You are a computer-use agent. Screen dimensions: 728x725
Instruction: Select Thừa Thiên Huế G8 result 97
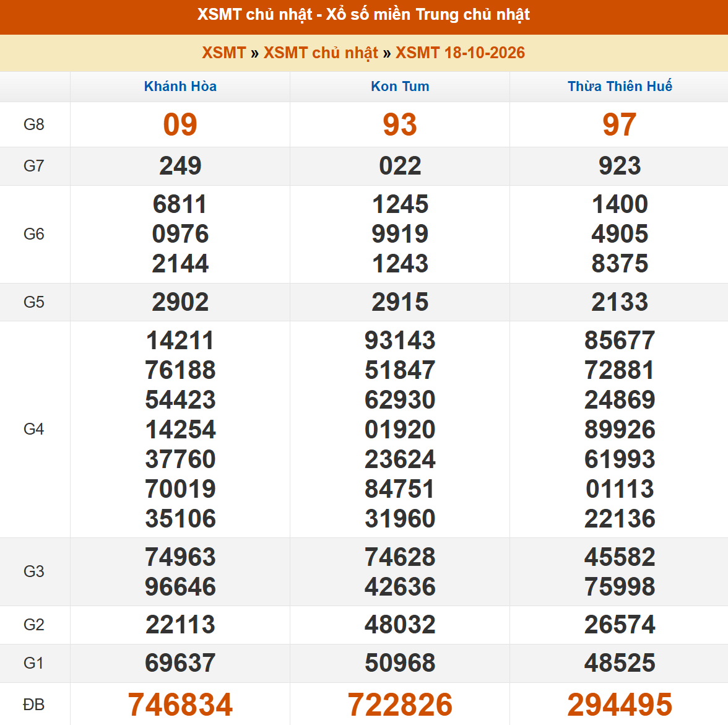click(620, 124)
